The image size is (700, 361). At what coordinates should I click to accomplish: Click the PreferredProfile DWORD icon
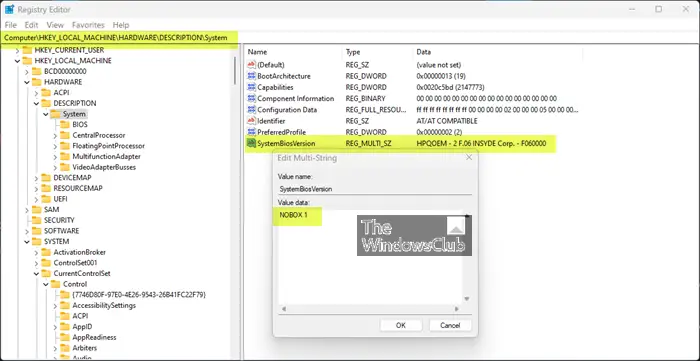click(251, 132)
